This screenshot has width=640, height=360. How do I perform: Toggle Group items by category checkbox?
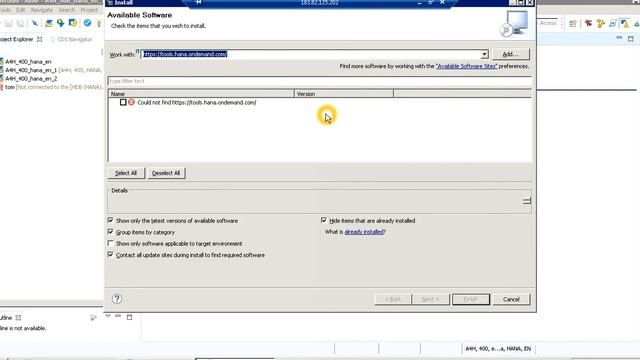tap(111, 231)
